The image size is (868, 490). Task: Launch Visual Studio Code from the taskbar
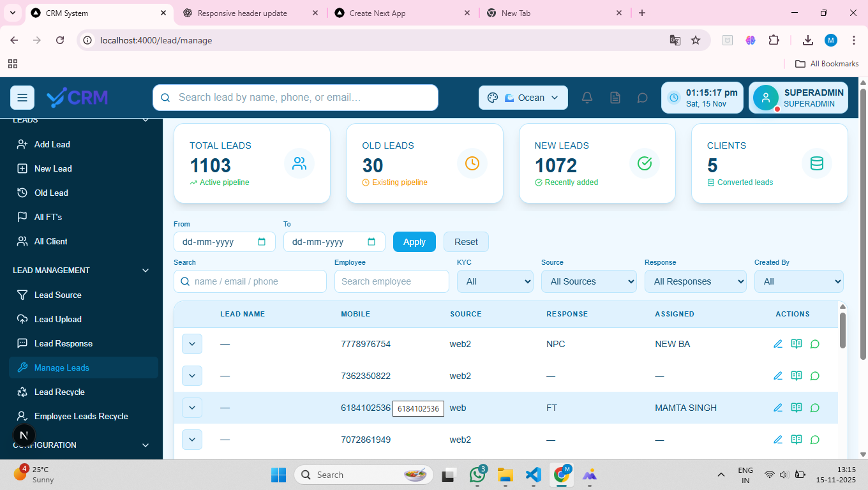pos(533,475)
